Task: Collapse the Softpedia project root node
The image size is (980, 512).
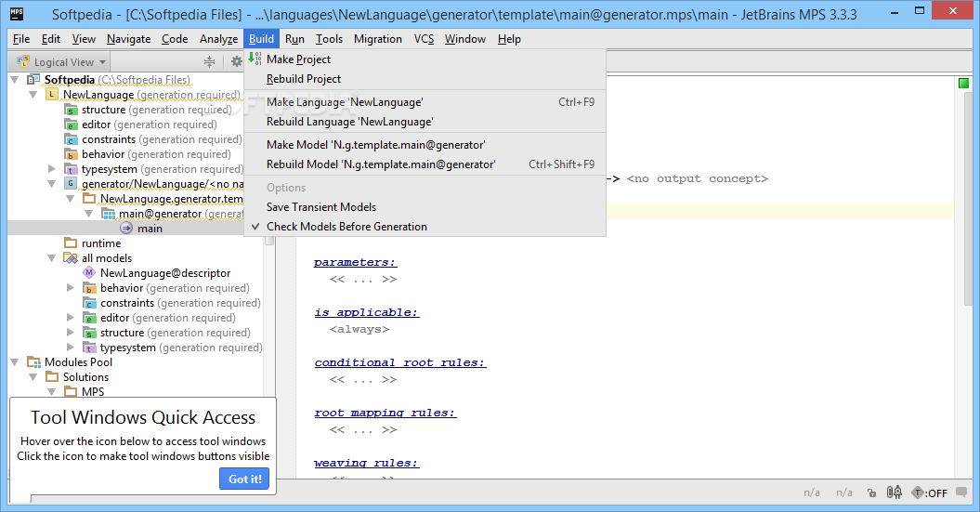Action: [15, 79]
